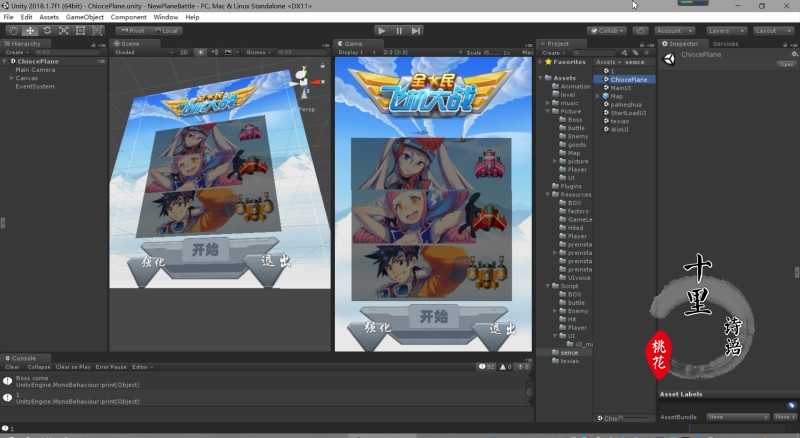Open the Cloud services icon button
The width and height of the screenshot is (800, 438).
point(640,31)
